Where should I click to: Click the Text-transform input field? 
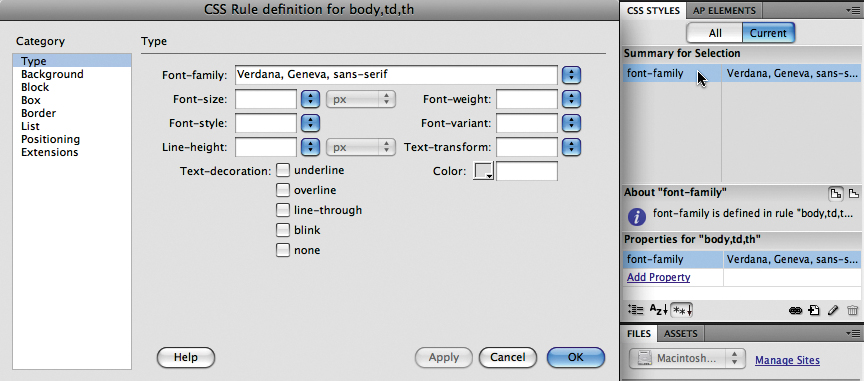527,147
